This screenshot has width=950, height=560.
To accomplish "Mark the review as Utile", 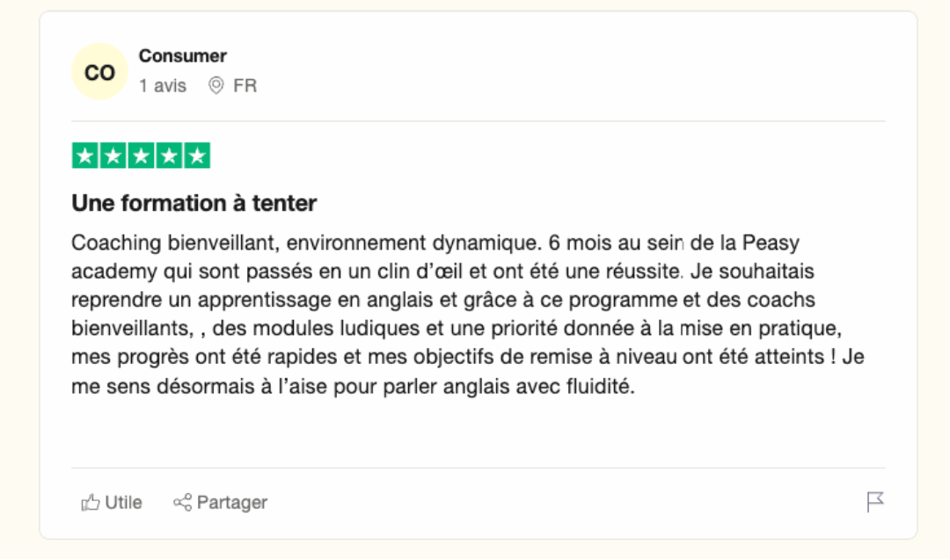I will (x=110, y=501).
